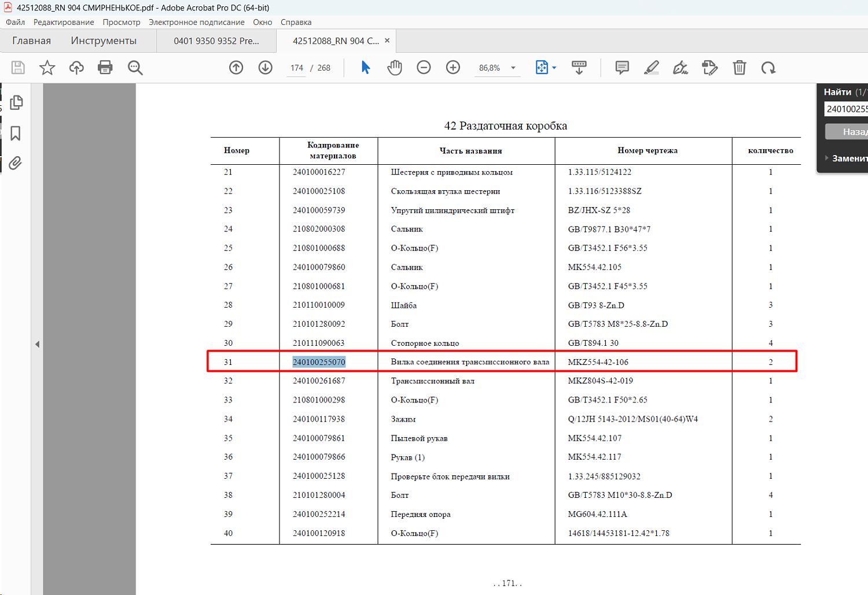Close the 42512088_RN 904 document tab
This screenshot has height=595, width=868.
387,40
